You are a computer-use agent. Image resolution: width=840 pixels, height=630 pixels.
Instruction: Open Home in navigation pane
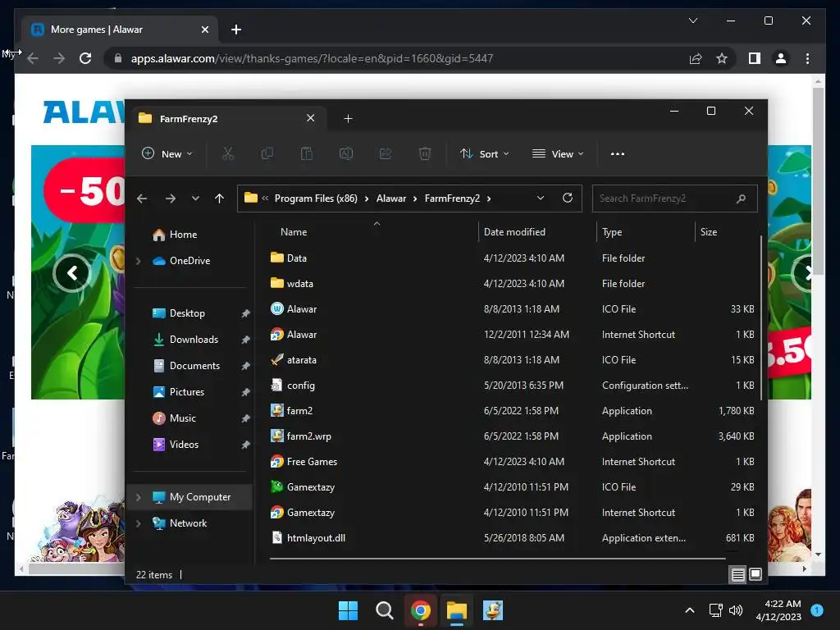[x=183, y=235]
